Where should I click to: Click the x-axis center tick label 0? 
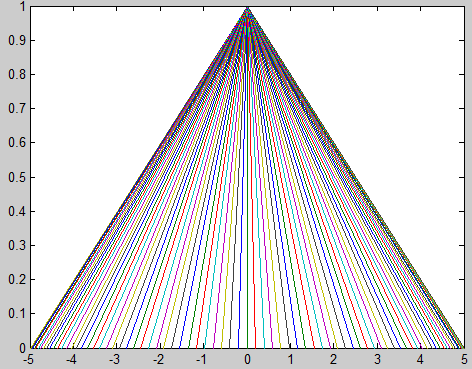[247, 360]
